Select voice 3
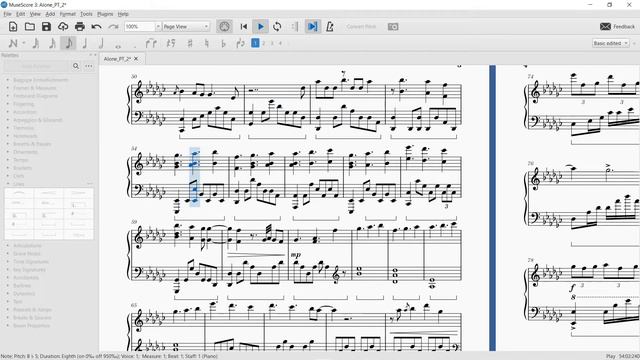Viewport: 640px width, 360px height. (x=272, y=43)
